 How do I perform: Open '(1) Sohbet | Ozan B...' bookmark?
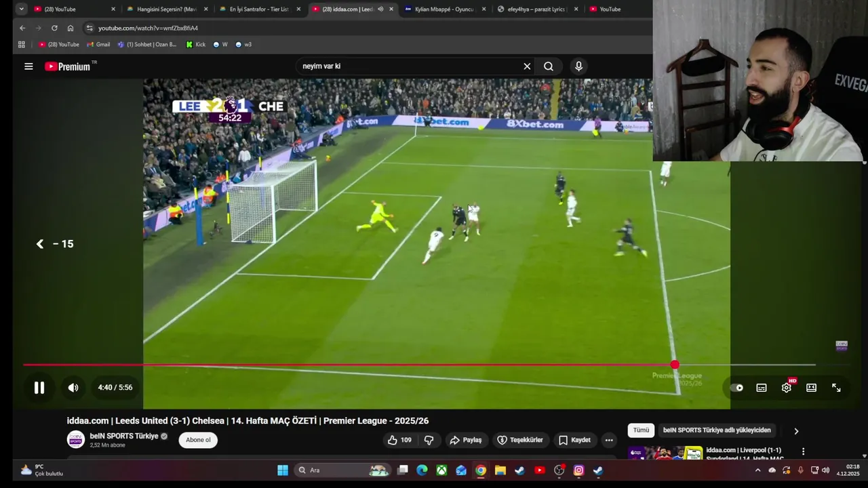pyautogui.click(x=147, y=45)
